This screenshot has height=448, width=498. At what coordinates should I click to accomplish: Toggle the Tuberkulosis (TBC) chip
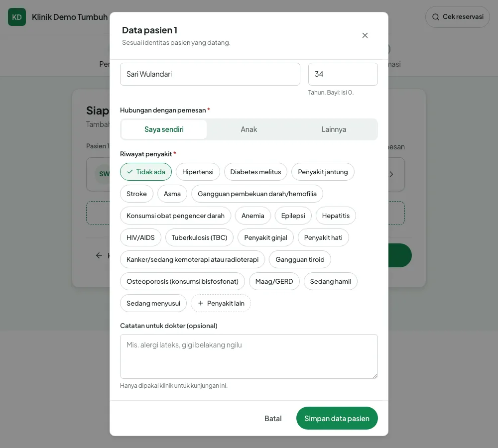[x=200, y=237]
